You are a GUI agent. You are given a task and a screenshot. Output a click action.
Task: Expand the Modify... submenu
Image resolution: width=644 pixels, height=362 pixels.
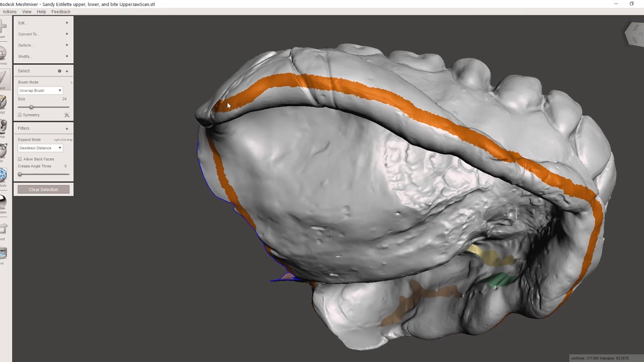pos(43,56)
